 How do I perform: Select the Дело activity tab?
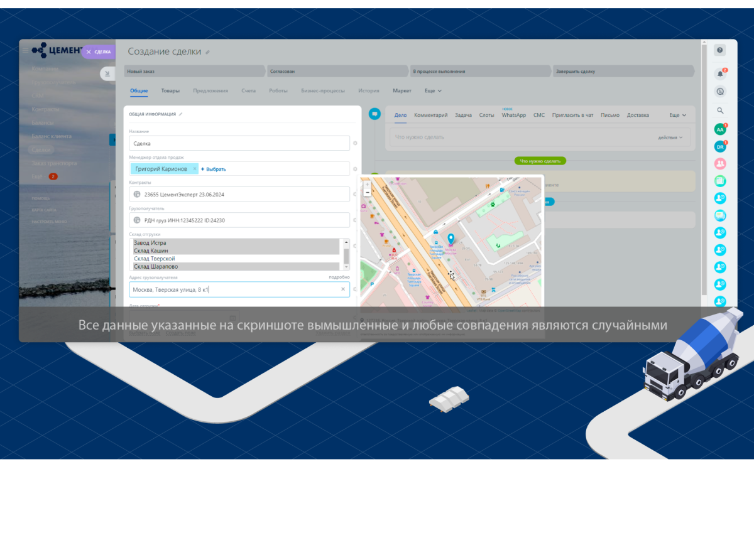[x=401, y=116]
